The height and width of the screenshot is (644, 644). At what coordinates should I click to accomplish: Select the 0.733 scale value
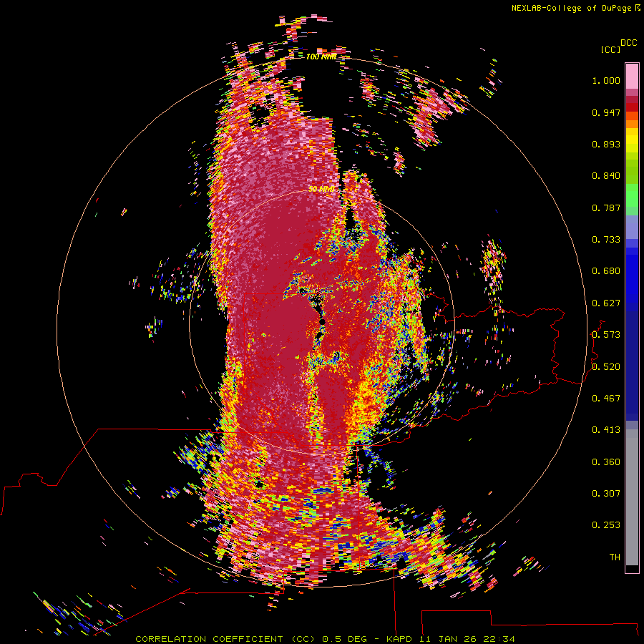[x=606, y=240]
